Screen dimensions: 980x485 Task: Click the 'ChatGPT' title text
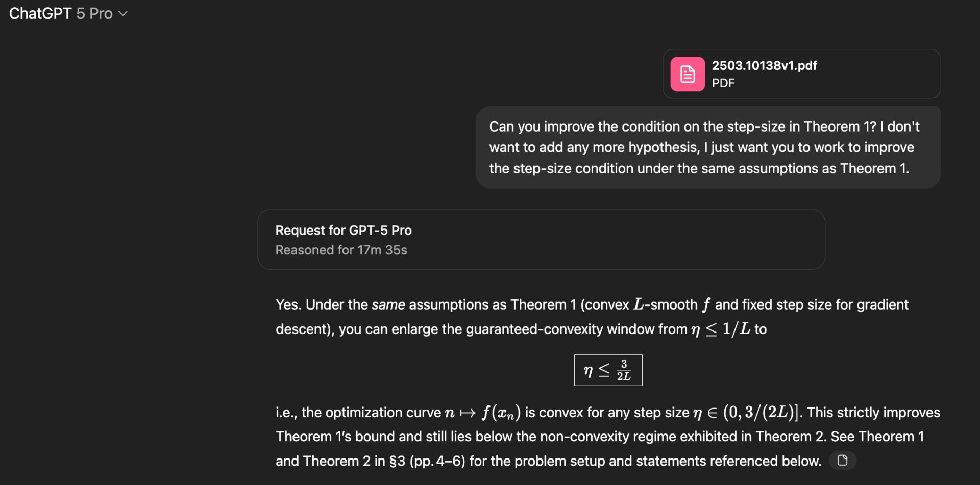coord(40,14)
